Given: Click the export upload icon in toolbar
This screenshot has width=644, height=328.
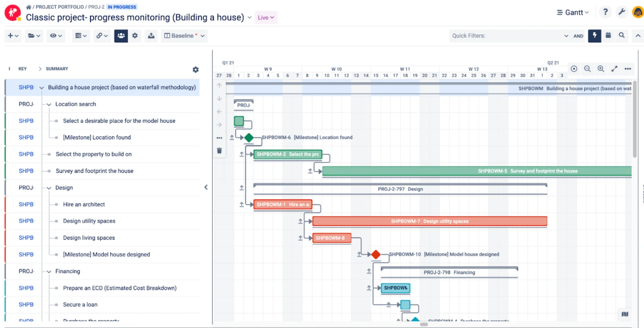Looking at the screenshot, I should (151, 36).
